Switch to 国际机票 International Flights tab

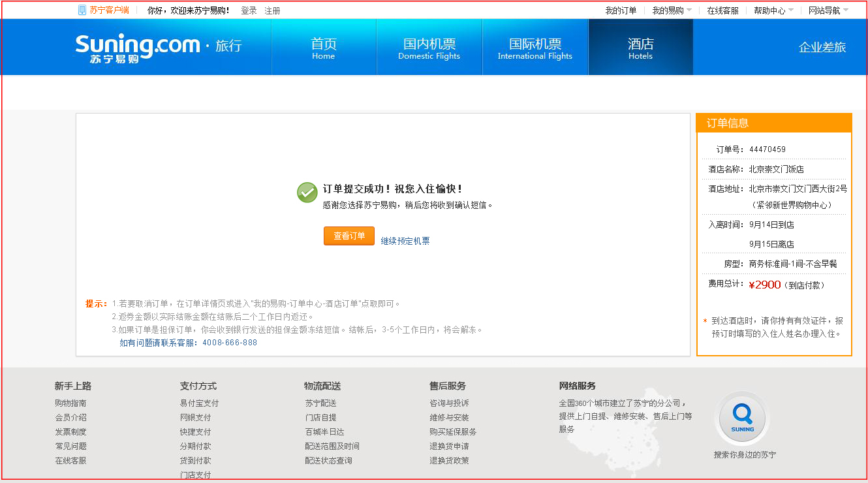point(535,48)
